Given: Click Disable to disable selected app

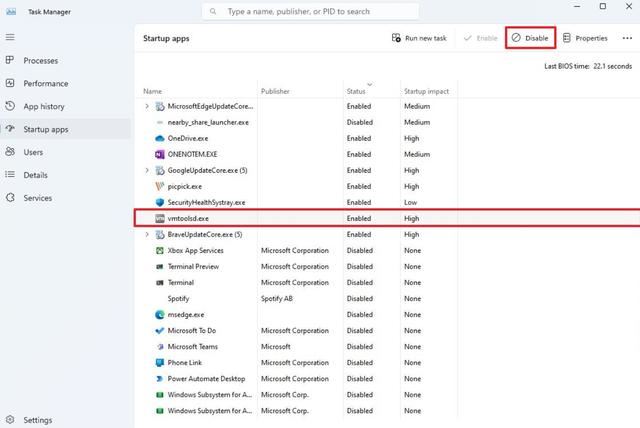Looking at the screenshot, I should point(530,38).
